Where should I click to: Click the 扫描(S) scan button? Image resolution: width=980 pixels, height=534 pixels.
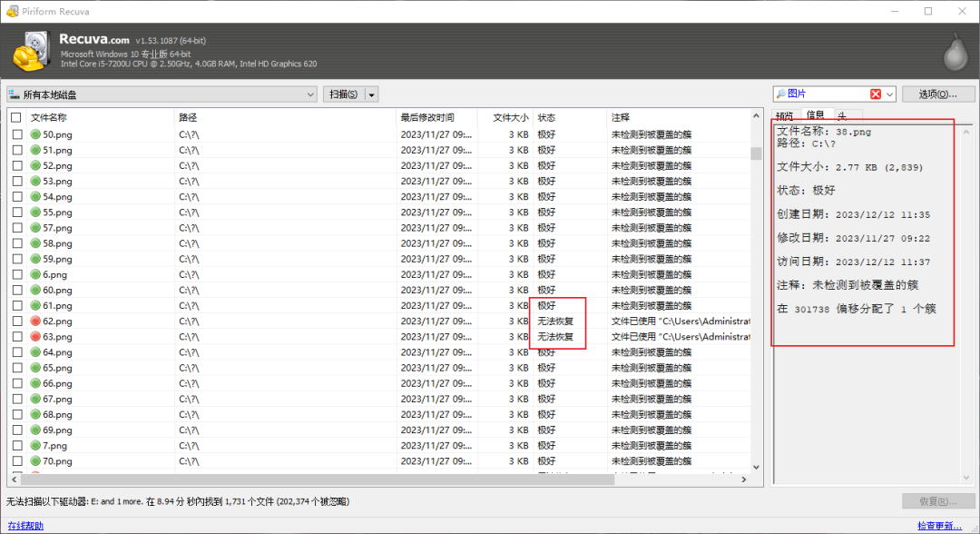coord(343,94)
